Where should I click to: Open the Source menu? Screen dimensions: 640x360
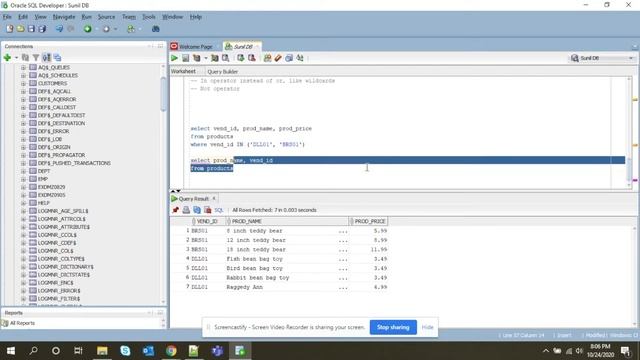coord(106,17)
